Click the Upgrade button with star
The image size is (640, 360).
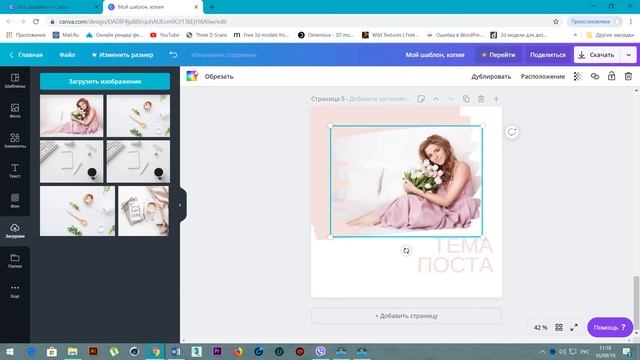pos(498,55)
